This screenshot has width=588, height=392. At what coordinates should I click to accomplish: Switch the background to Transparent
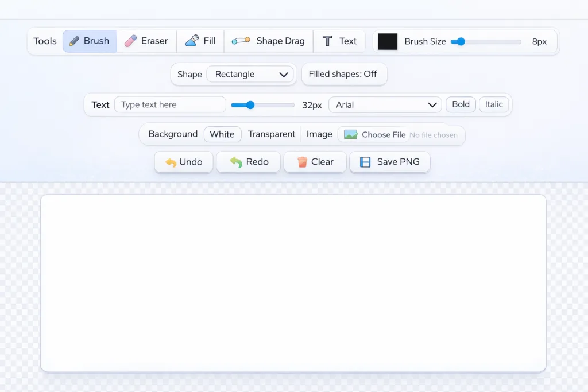(272, 134)
